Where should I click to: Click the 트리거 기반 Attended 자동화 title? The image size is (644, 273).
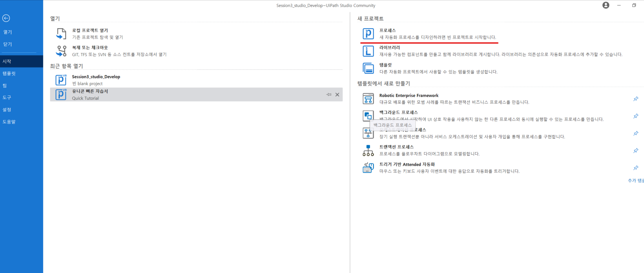(407, 164)
